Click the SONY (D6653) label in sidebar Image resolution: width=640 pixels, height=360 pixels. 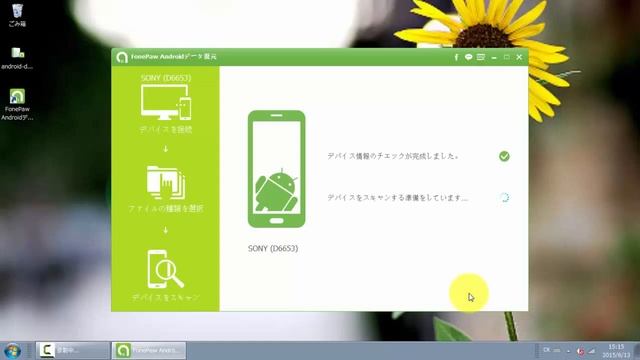pos(166,78)
